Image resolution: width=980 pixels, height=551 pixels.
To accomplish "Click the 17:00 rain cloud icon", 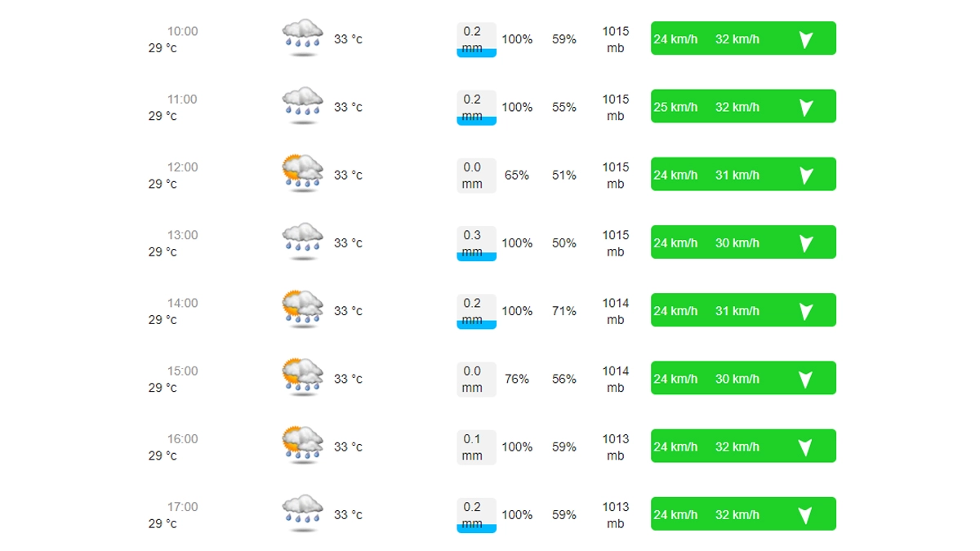I will point(302,512).
